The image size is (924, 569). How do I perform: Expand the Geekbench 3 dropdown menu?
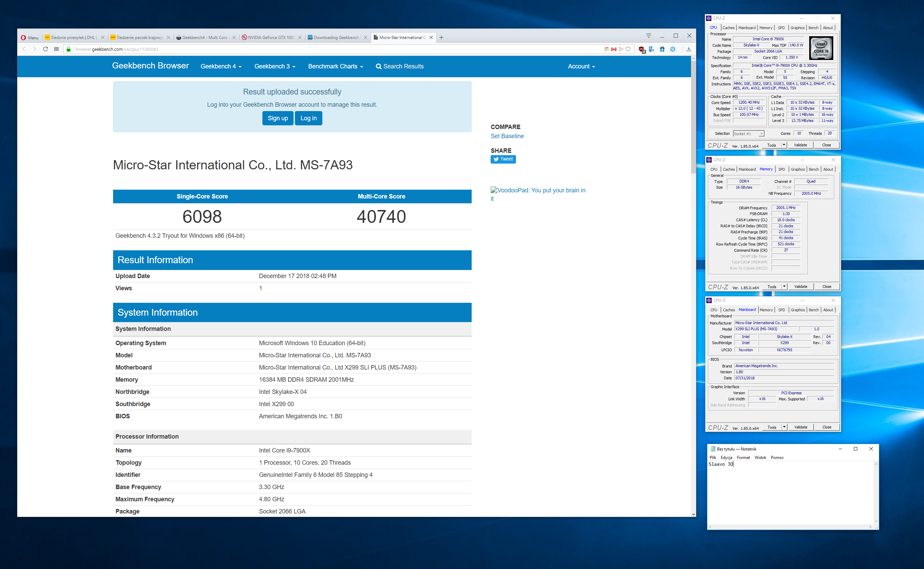(275, 67)
